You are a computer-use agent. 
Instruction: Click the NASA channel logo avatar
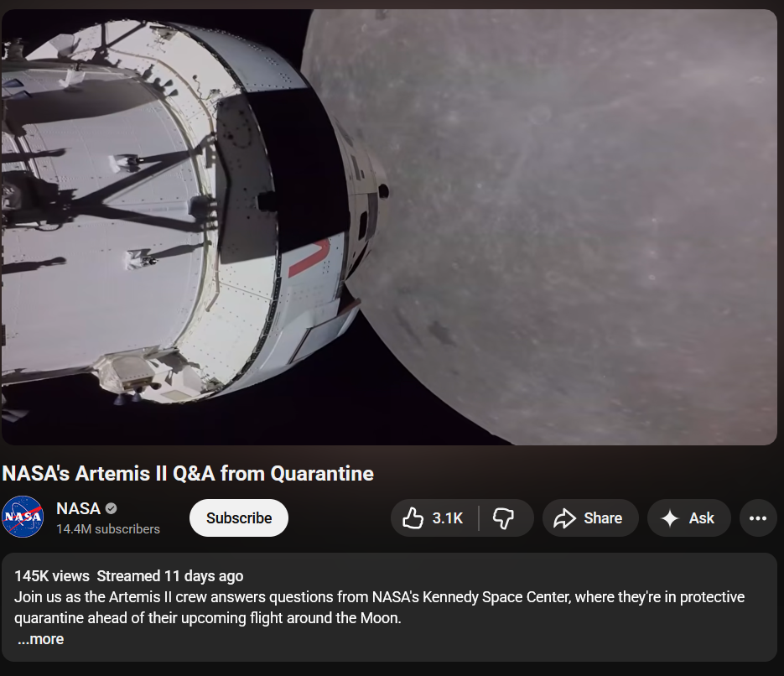(23, 517)
